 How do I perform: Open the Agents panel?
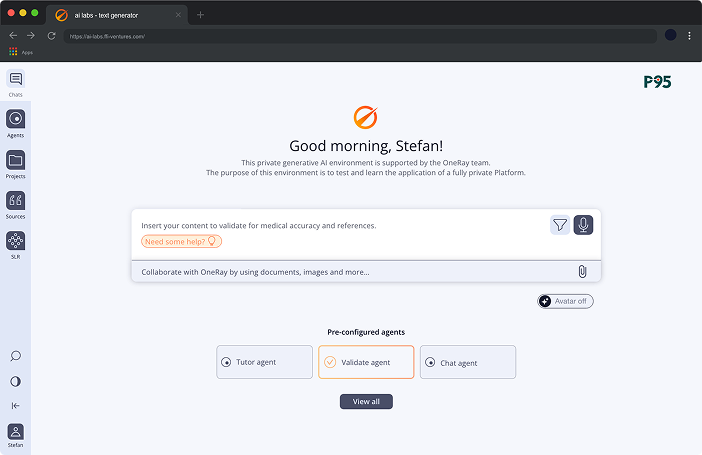15,120
